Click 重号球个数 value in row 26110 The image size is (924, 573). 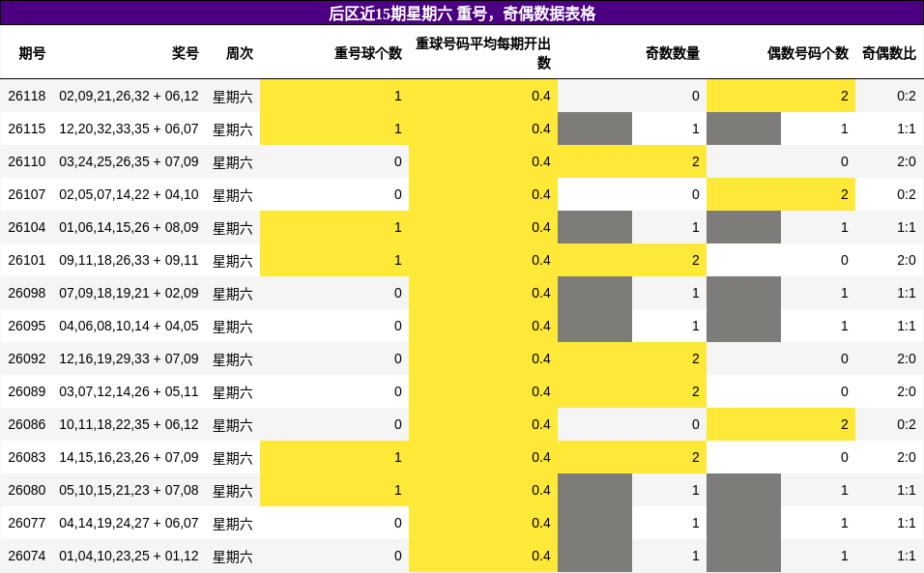pos(398,162)
